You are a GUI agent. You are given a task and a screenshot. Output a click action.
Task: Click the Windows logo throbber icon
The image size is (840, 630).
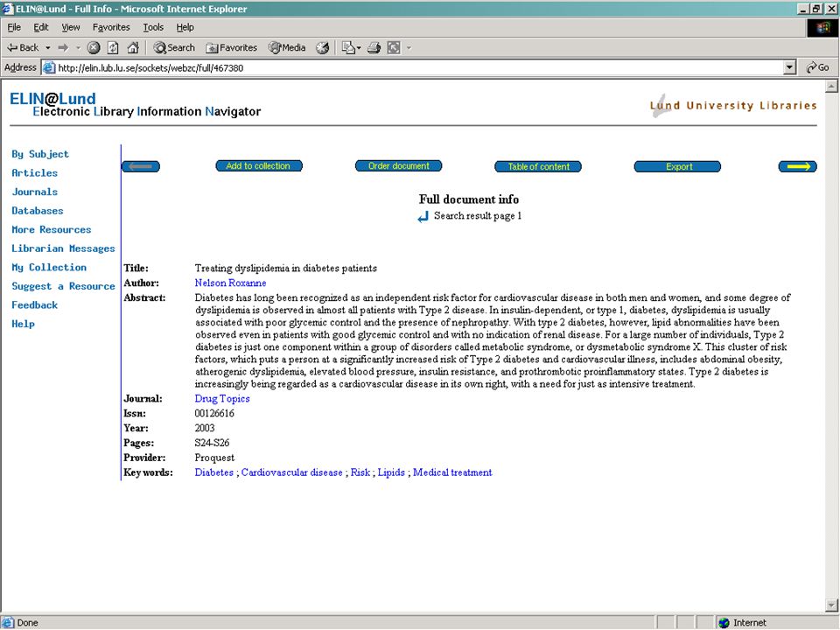(x=822, y=28)
